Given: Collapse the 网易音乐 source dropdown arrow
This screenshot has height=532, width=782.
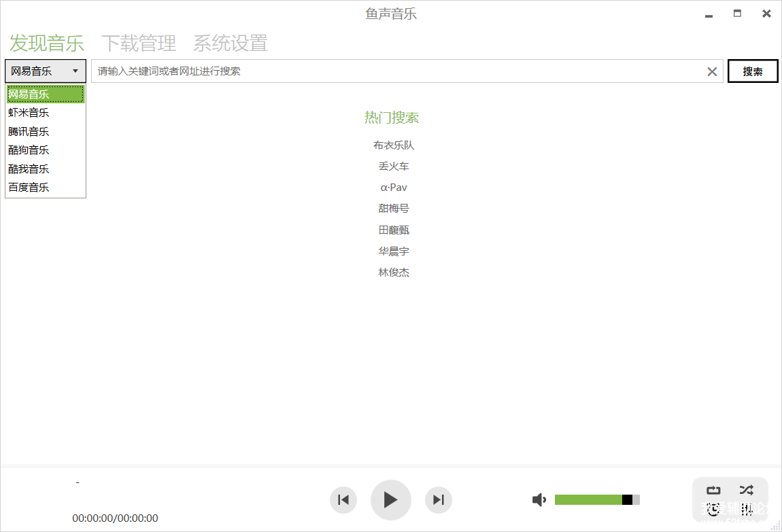Looking at the screenshot, I should pos(75,71).
